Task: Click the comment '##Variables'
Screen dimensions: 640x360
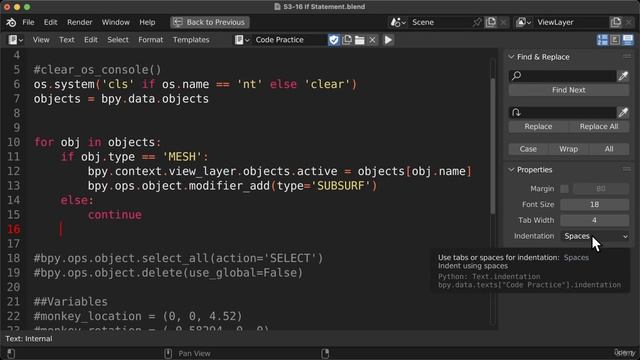Action: point(71,302)
